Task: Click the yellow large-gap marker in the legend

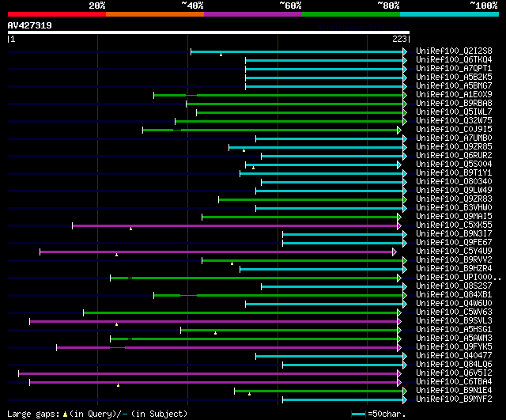Action: pyautogui.click(x=65, y=414)
